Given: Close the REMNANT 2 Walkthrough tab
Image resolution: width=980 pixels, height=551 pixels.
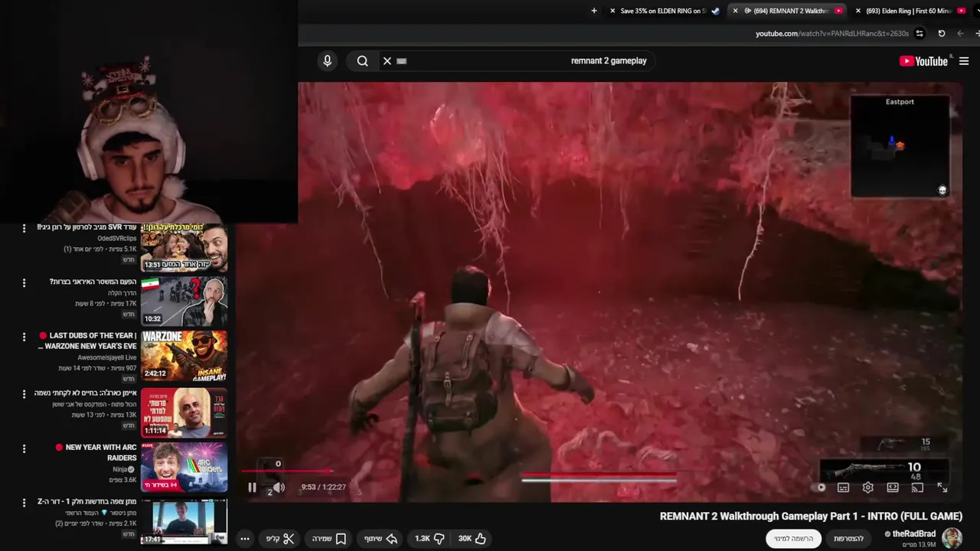Looking at the screenshot, I should click(735, 11).
